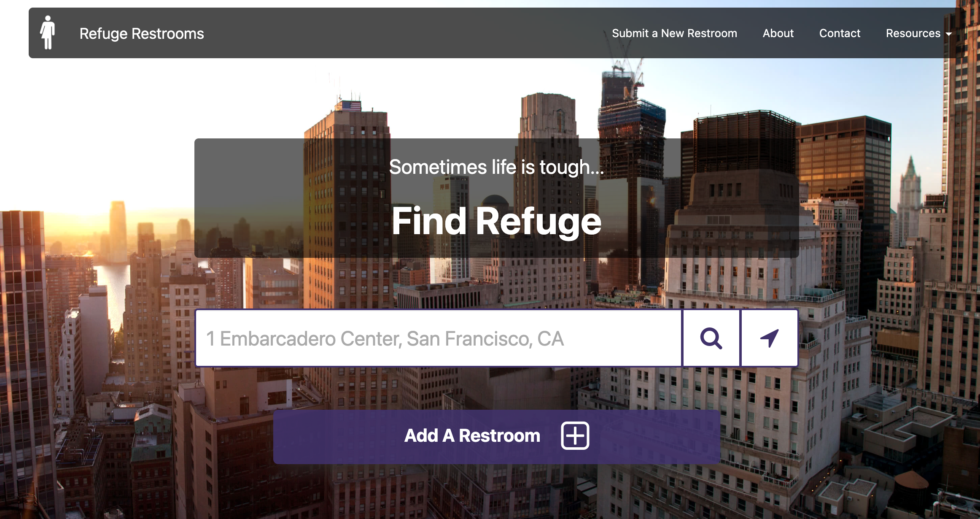Focus the address search input field

tap(439, 338)
